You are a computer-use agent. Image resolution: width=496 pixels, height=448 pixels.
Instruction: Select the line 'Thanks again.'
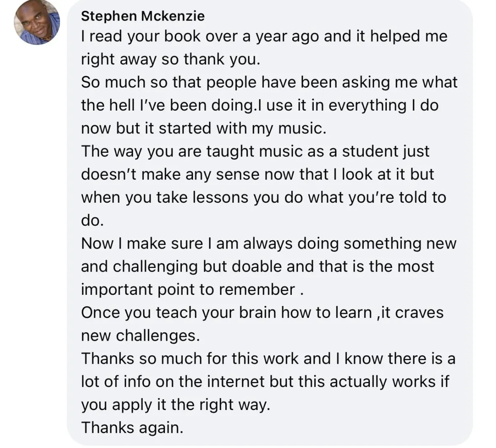tap(132, 427)
